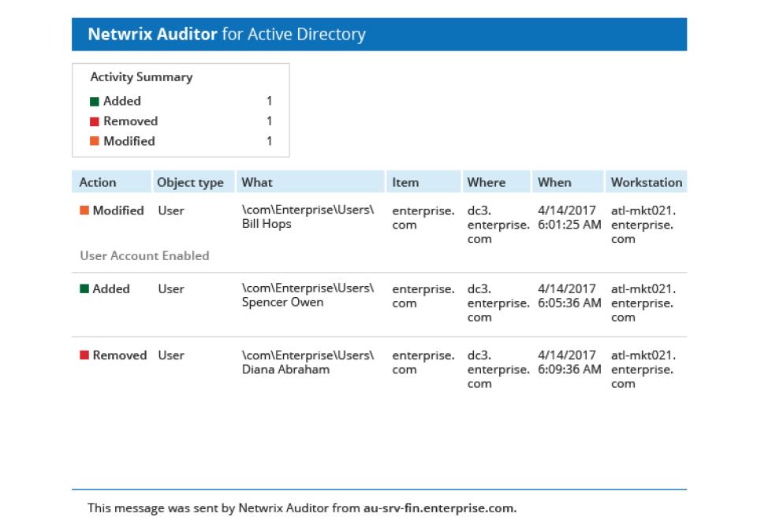Select the Object type column header
Image resolution: width=757 pixels, height=532 pixels.
click(x=193, y=182)
